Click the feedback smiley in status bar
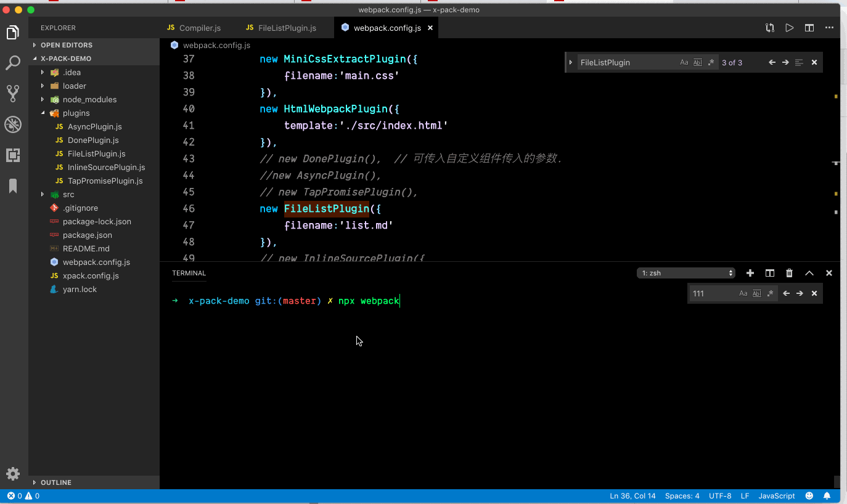Image resolution: width=847 pixels, height=504 pixels. (809, 496)
